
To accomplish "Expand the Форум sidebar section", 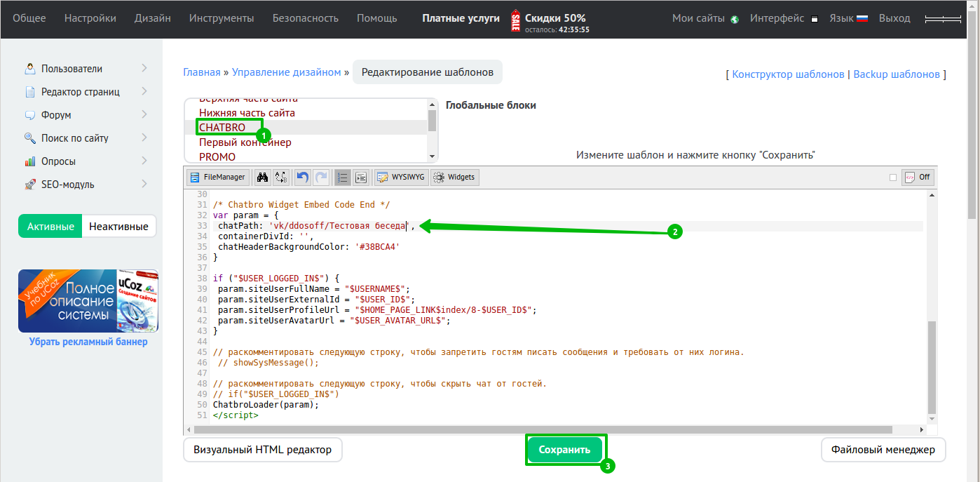I will tap(144, 114).
